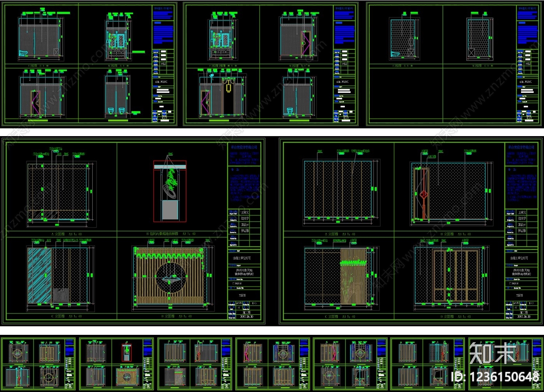Open the second thumbnail in the bottom strip

(x=116, y=364)
